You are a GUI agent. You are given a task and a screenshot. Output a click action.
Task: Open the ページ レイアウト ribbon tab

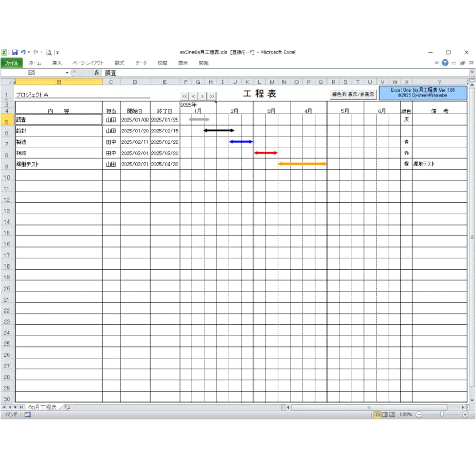88,63
